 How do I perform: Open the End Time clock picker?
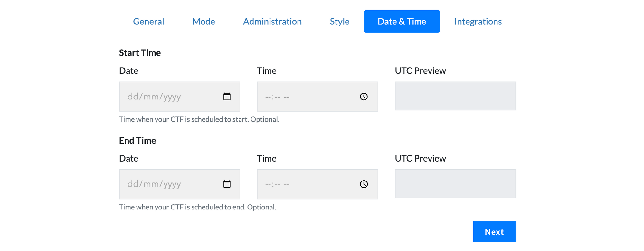[x=364, y=184]
